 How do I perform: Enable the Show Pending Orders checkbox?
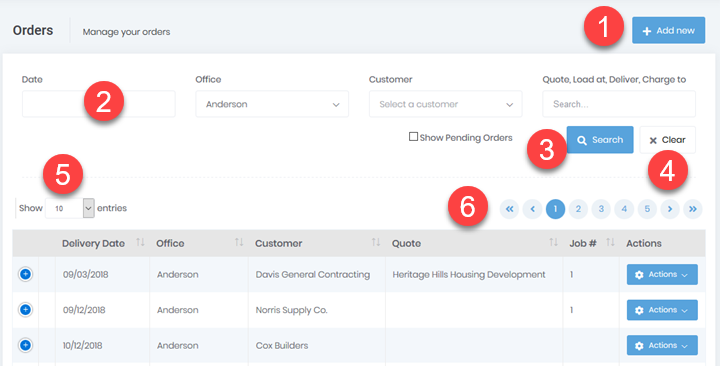click(x=413, y=137)
